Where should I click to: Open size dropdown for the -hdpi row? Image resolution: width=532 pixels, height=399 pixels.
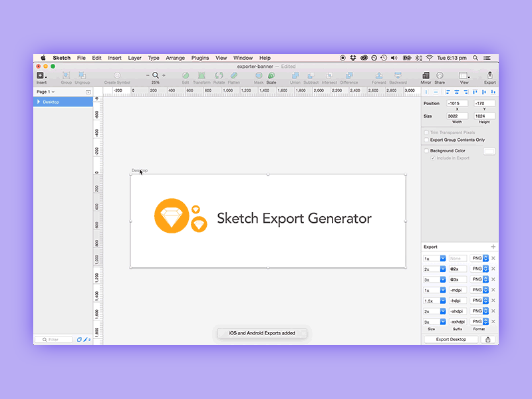pos(443,301)
